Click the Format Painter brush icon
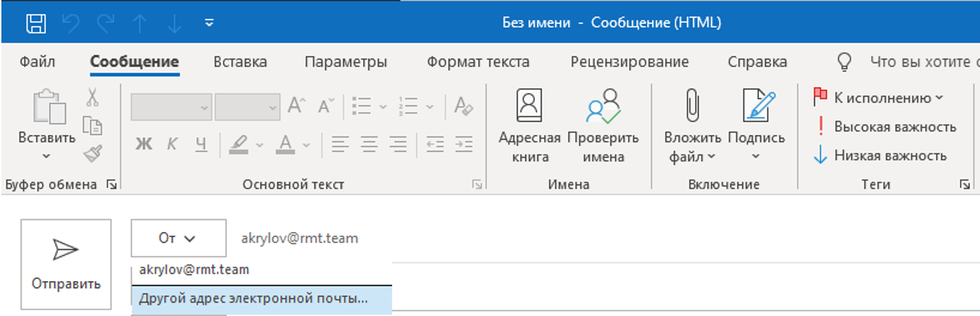Viewport: 980px width, 316px height. [93, 155]
